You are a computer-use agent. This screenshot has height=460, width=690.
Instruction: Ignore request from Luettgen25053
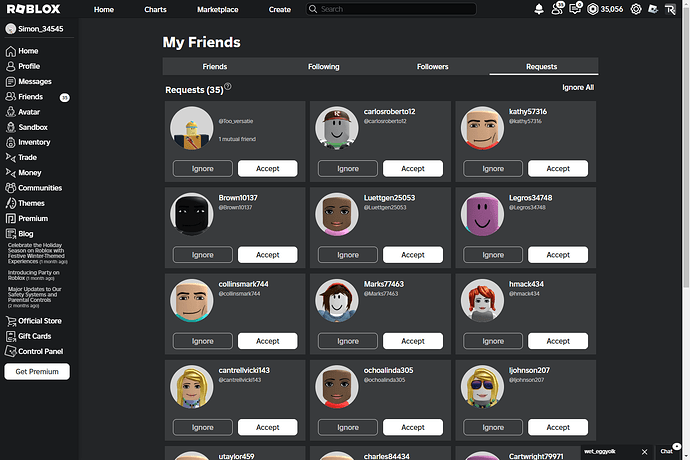pos(348,255)
